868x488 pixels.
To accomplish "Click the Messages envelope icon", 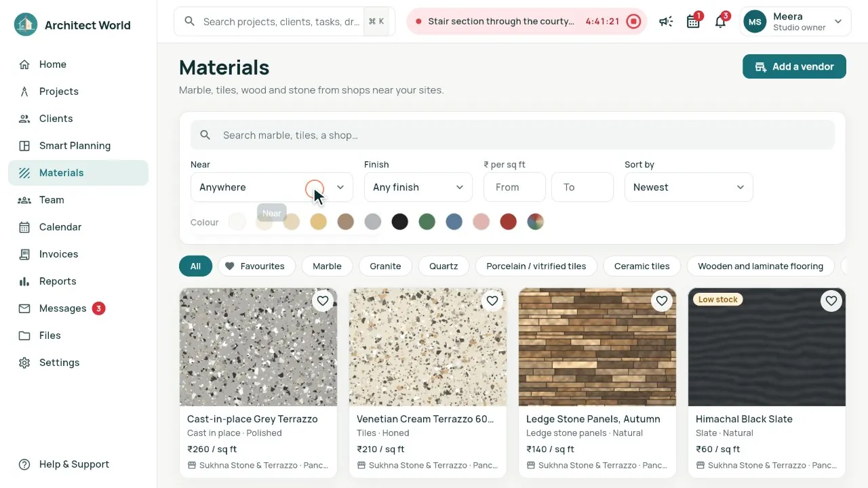I will tap(24, 308).
